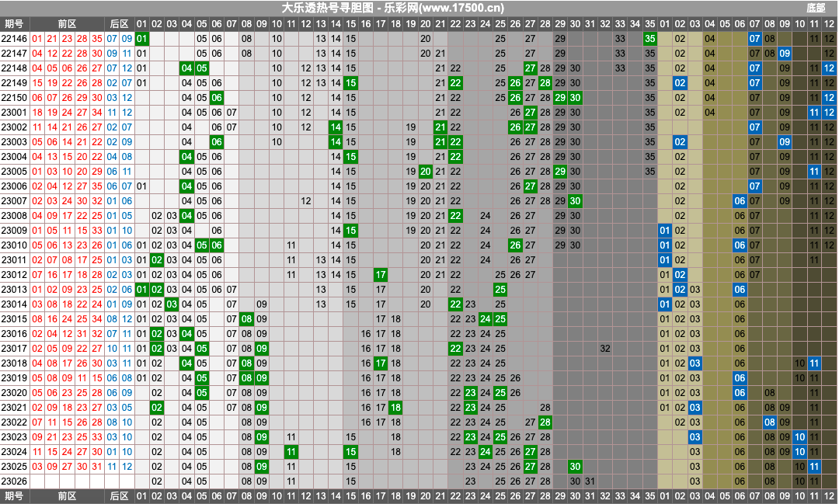839x504 pixels.
Task: Click the chart title 大乐透热号寻胆图
Action: (329, 8)
